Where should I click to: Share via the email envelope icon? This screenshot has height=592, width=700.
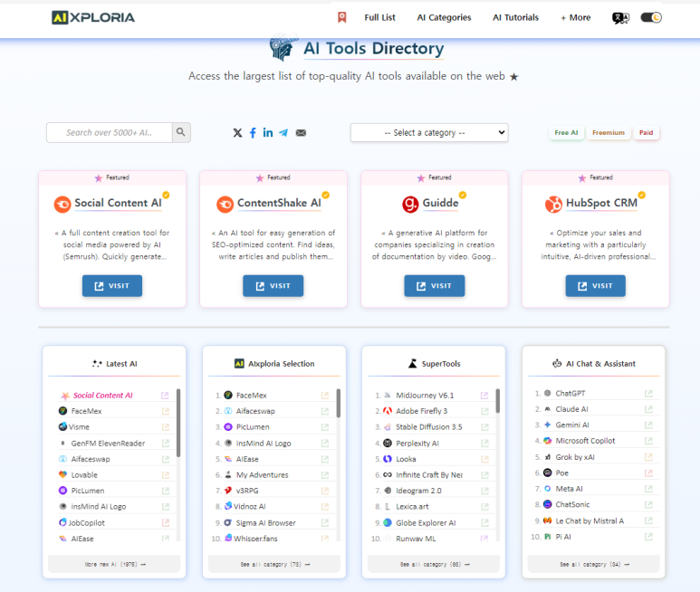(x=301, y=132)
